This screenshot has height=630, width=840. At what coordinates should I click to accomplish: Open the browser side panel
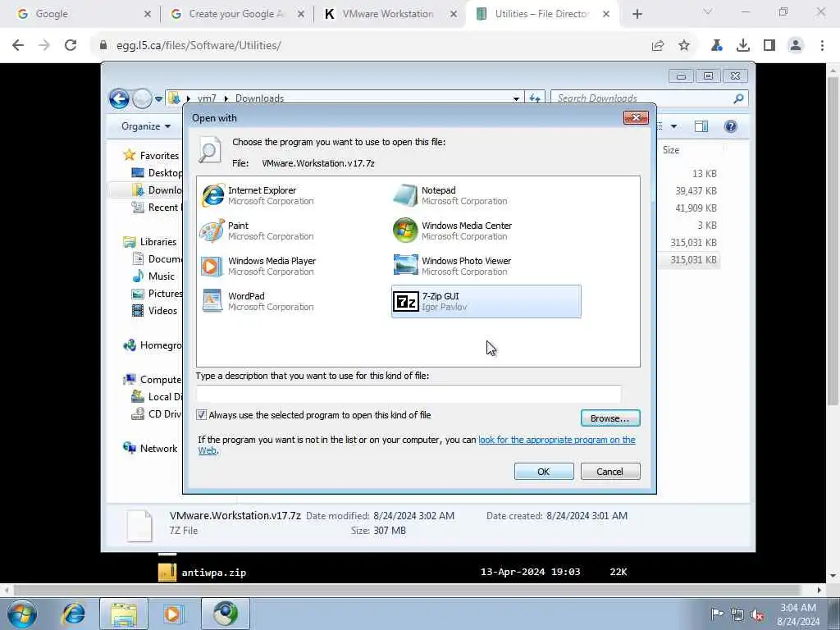point(769,46)
